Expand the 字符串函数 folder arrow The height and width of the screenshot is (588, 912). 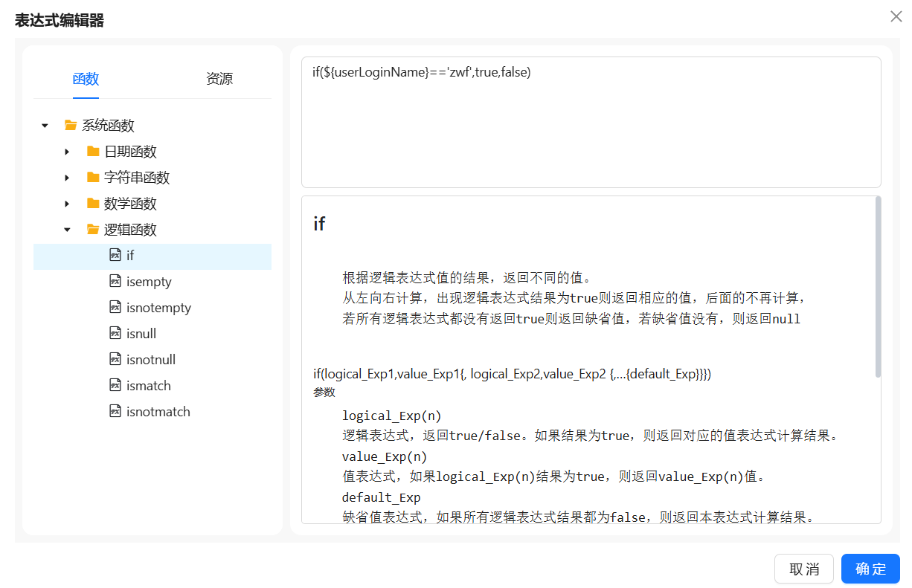click(67, 178)
